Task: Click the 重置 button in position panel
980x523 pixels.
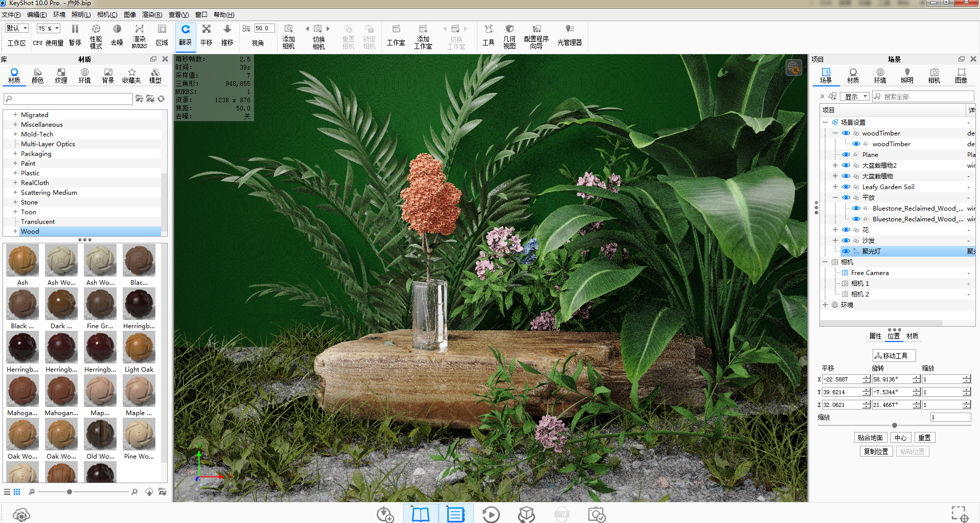Action: point(924,438)
